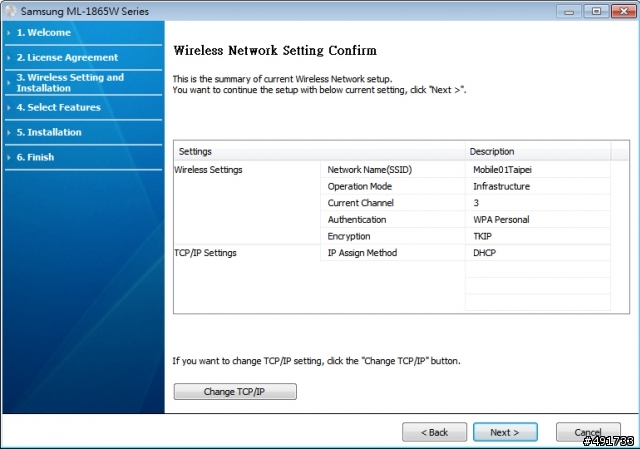Viewport: 640px width, 449px height.
Task: Click the arrow bullet beside Installation step
Action: (9, 132)
